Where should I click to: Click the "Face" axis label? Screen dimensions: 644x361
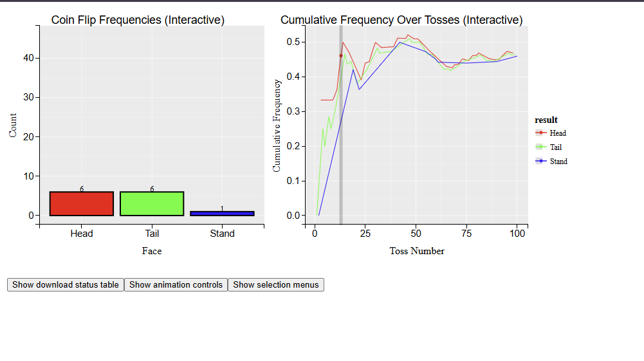point(152,251)
